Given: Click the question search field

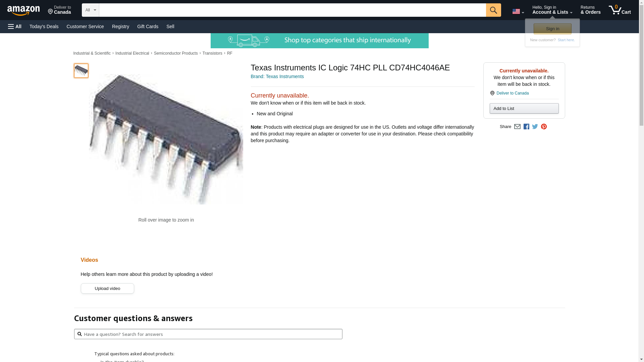Looking at the screenshot, I should (x=208, y=334).
